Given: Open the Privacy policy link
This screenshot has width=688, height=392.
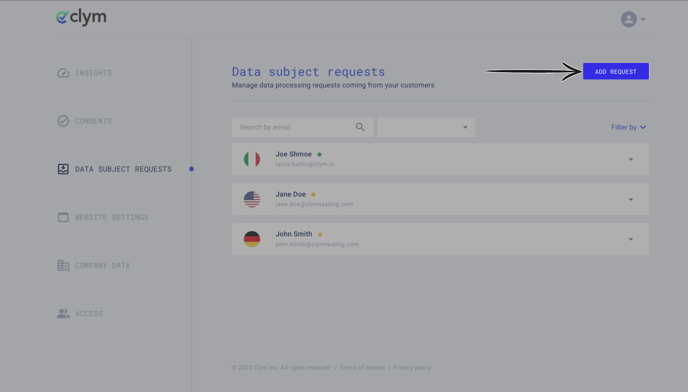Looking at the screenshot, I should click(412, 367).
